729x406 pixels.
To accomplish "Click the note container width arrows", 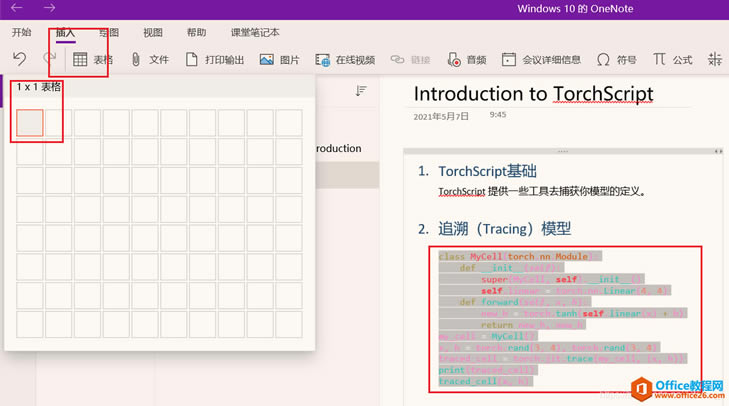I will pyautogui.click(x=718, y=151).
